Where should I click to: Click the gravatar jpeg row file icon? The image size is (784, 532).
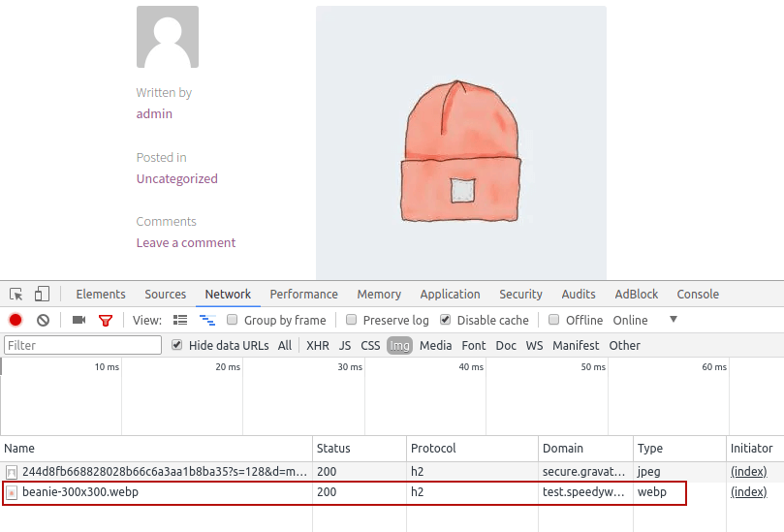pos(12,472)
